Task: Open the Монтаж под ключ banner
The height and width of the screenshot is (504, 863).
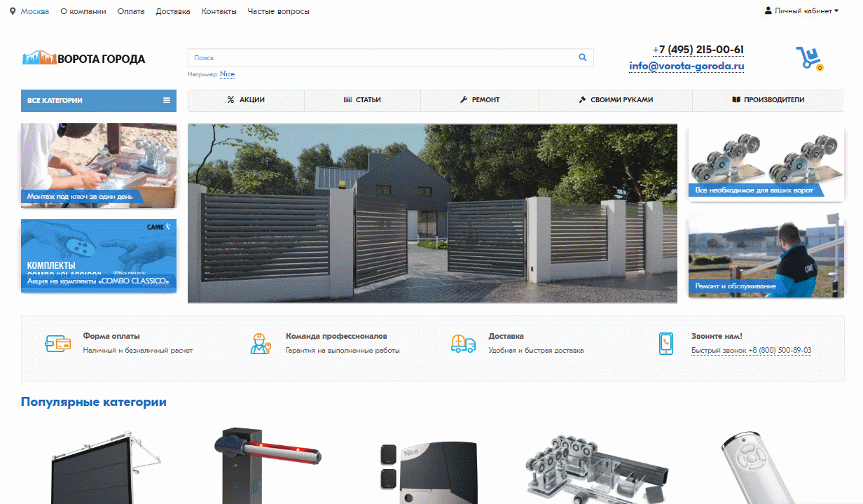Action: click(x=98, y=165)
